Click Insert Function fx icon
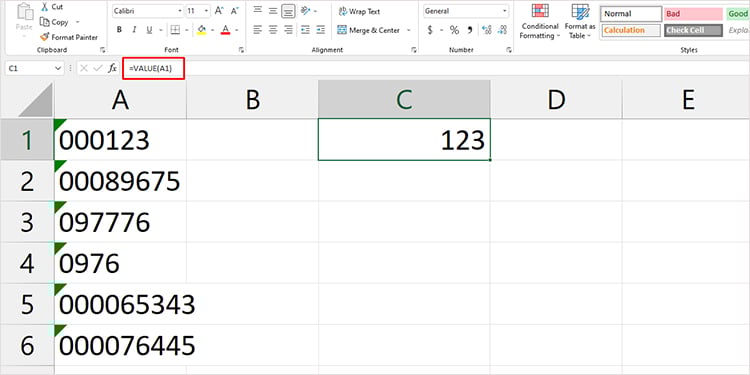Screen dimensions: 750x375 point(112,68)
